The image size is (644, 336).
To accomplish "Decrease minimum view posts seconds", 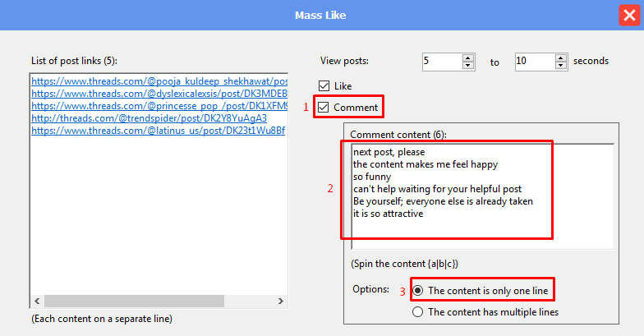I will click(x=468, y=66).
